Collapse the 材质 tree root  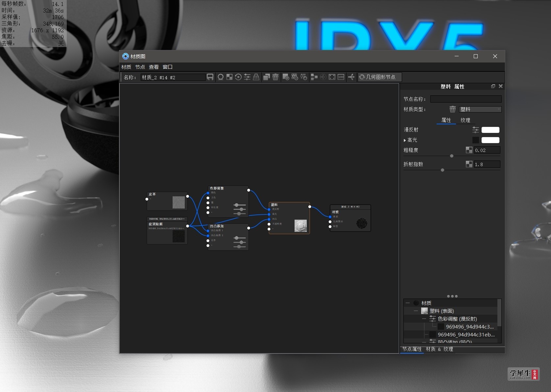[408, 303]
